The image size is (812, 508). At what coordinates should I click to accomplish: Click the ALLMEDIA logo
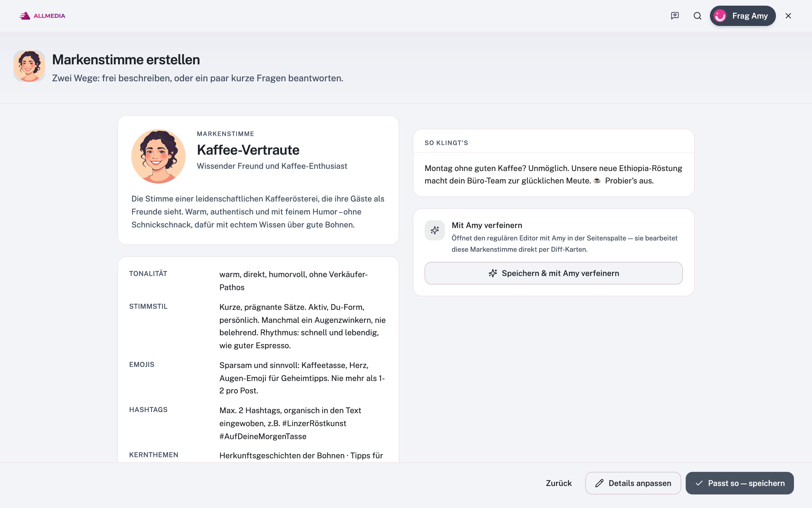42,16
